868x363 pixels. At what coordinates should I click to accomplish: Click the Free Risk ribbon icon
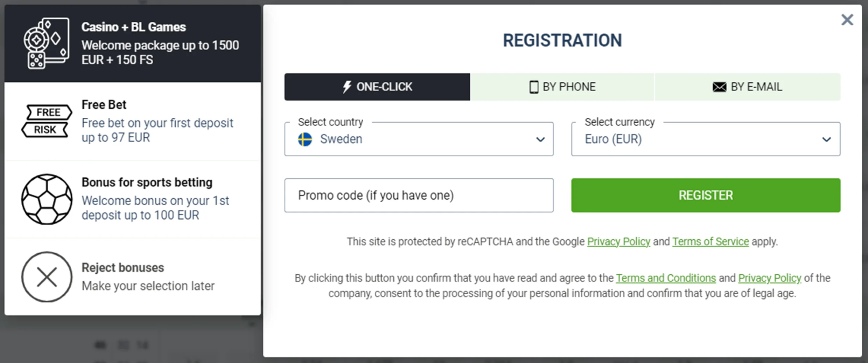point(46,121)
